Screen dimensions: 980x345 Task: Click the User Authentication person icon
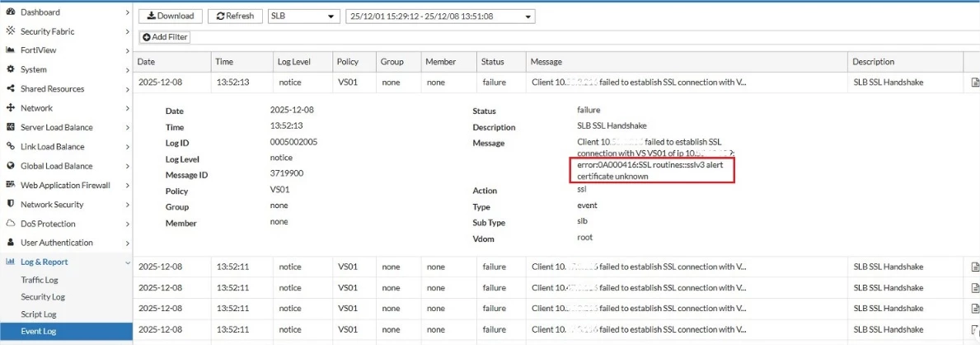[x=10, y=243]
